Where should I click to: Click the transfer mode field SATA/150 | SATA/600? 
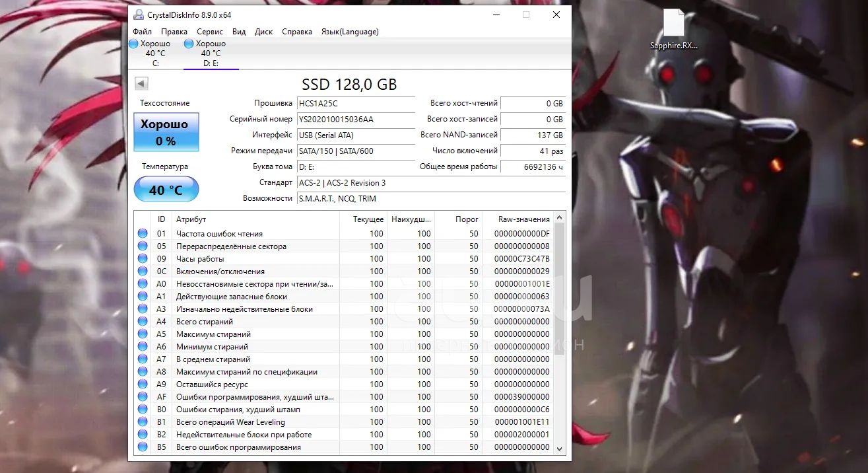[356, 151]
